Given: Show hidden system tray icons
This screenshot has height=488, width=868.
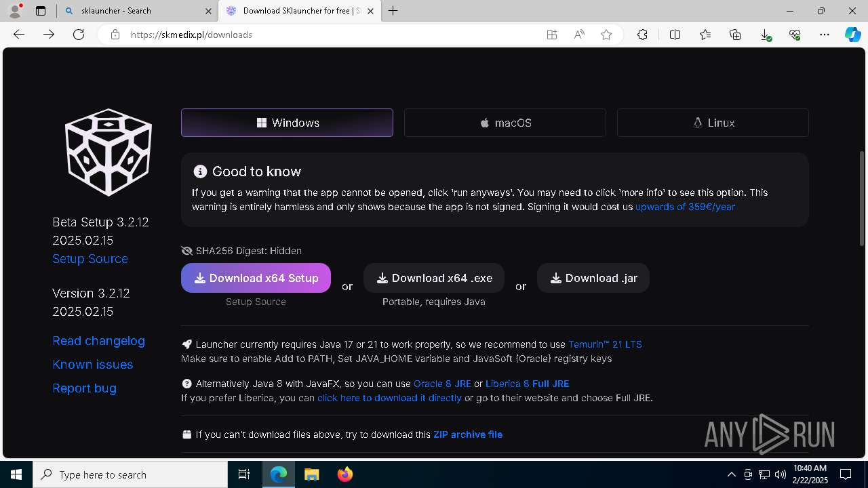Looking at the screenshot, I should (731, 474).
